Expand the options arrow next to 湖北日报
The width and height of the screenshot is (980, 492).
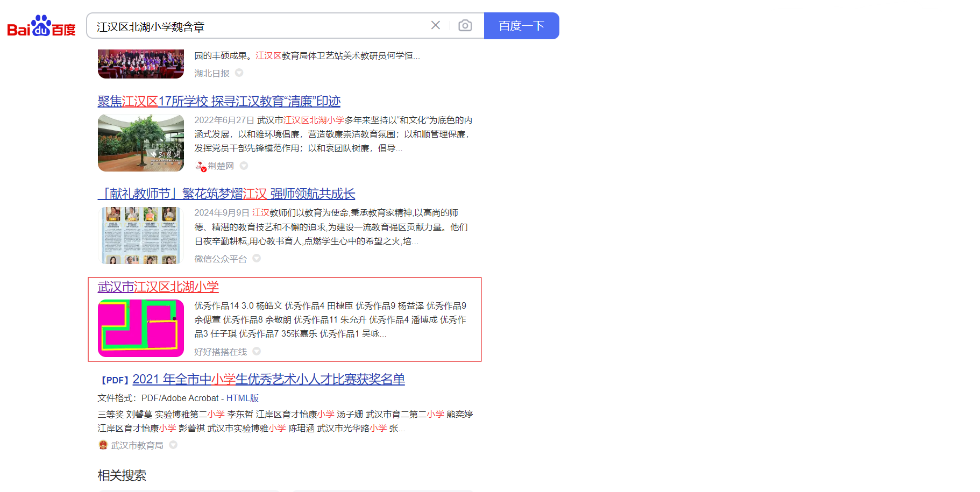[x=239, y=73]
